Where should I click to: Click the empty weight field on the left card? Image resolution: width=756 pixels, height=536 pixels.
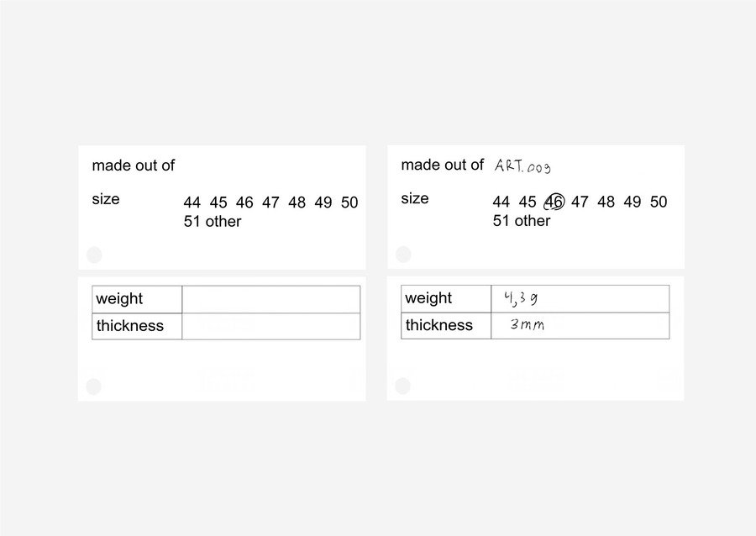270,299
